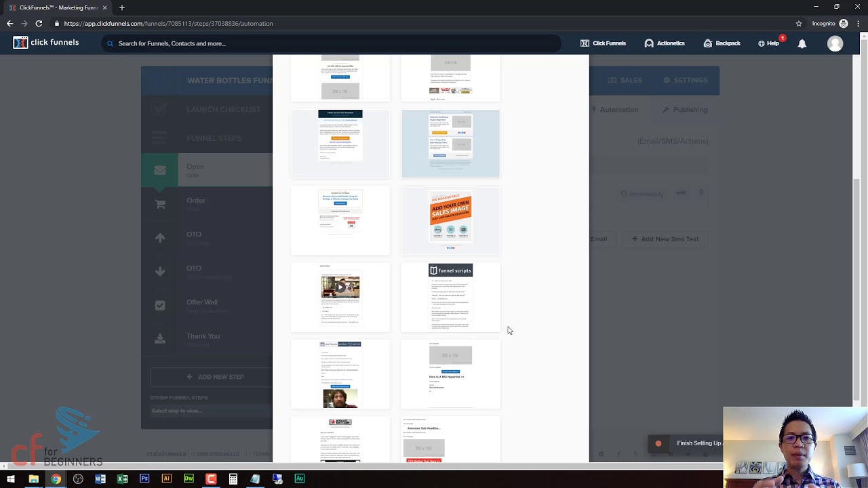
Task: Open the Launch Checklist section
Action: click(x=207, y=109)
